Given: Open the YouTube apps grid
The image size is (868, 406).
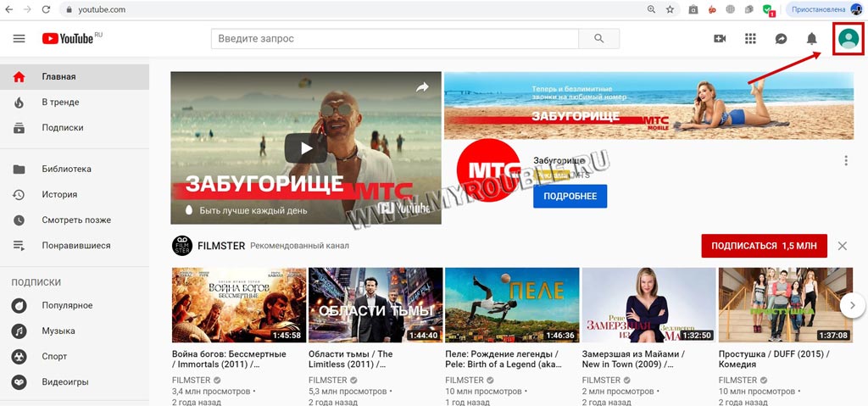Looking at the screenshot, I should (x=750, y=39).
